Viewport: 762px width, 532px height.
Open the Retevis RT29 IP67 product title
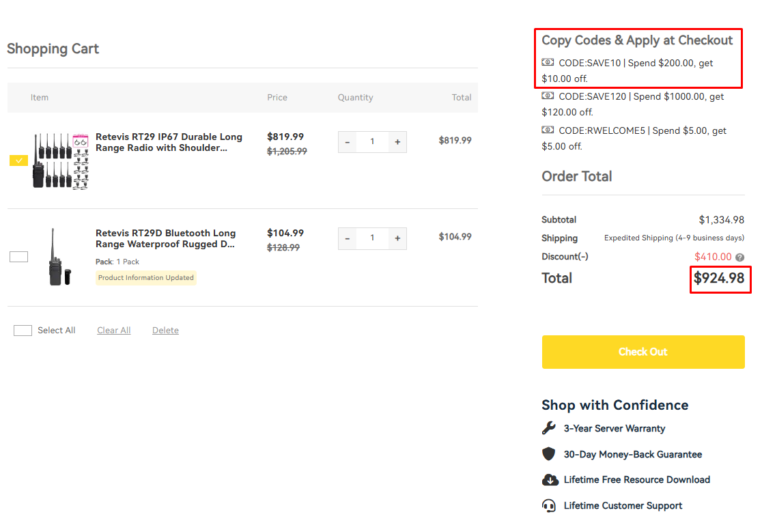point(169,142)
